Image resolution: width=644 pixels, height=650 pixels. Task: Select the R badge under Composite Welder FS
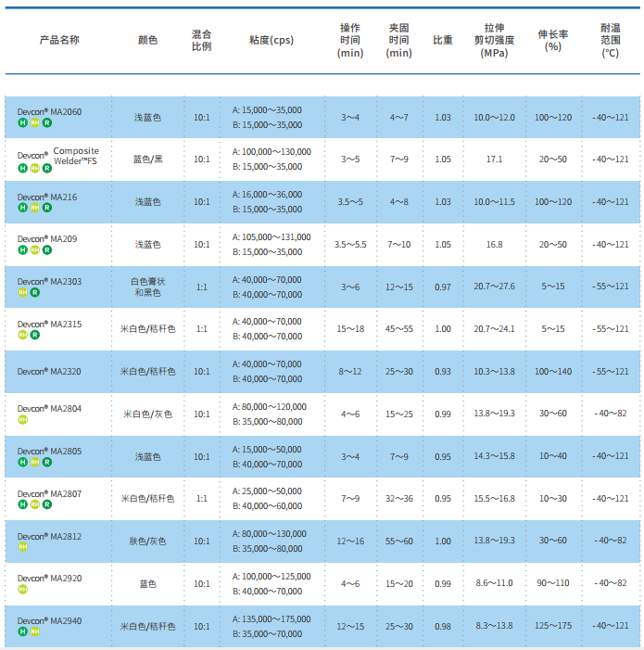47,169
